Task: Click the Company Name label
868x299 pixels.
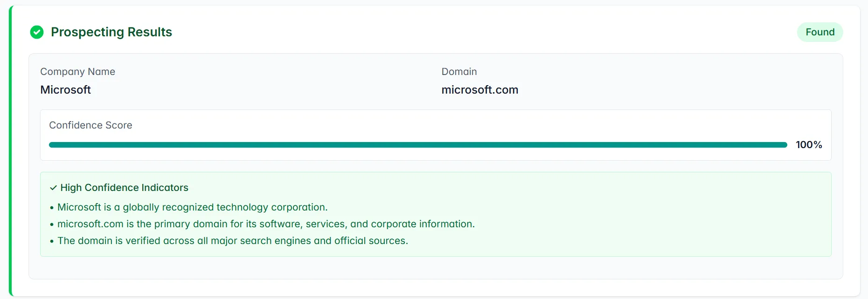Action: 77,72
